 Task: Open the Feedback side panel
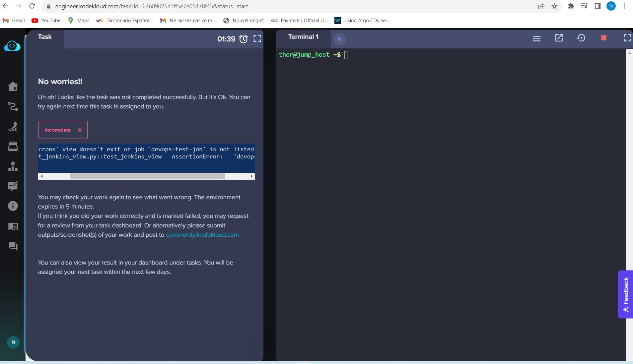pos(626,294)
